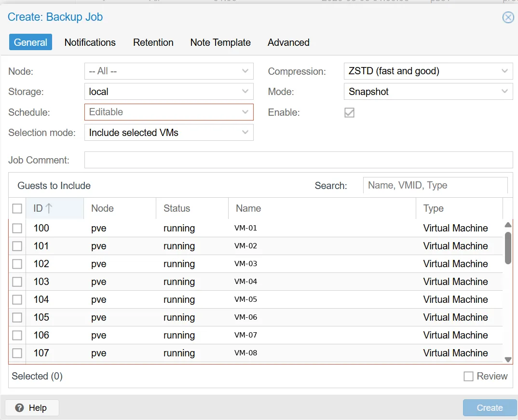The image size is (518, 420).
Task: Click the name VM-05
Action: coord(246,299)
